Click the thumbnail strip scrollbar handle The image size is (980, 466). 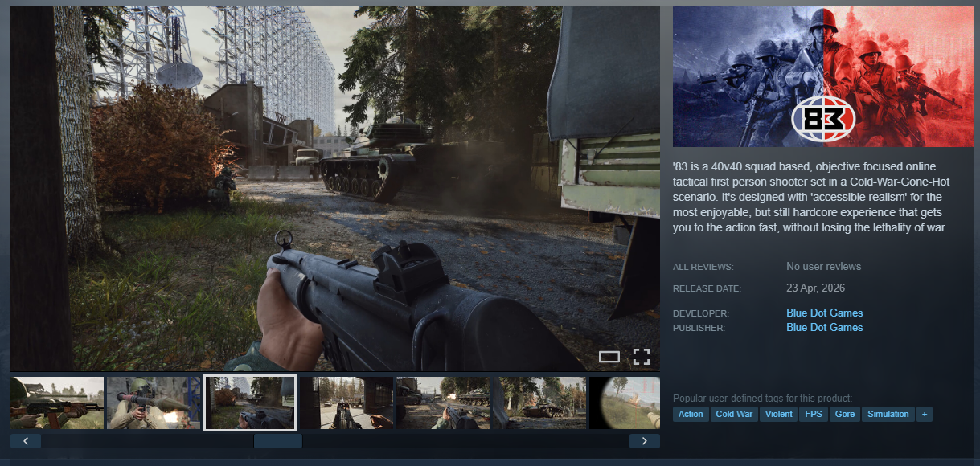(x=278, y=441)
